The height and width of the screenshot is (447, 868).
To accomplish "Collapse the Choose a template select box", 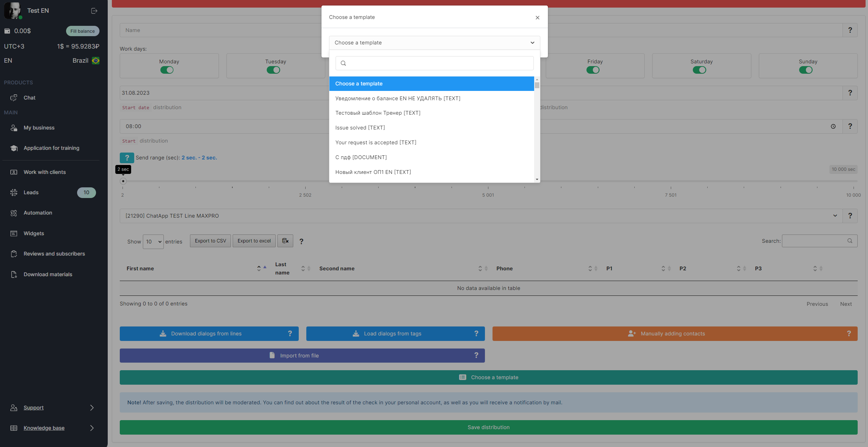I will [x=434, y=43].
